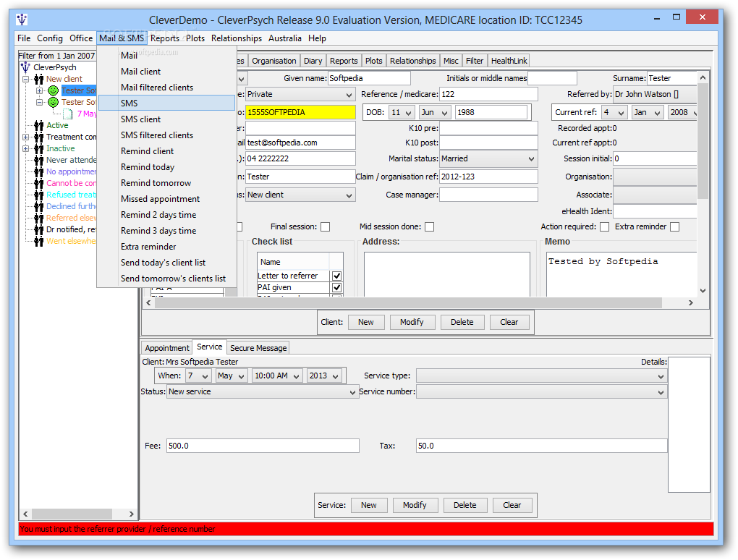Click the CleverPsych app icon in title bar
Viewport: 738px width, 560px height.
click(22, 20)
